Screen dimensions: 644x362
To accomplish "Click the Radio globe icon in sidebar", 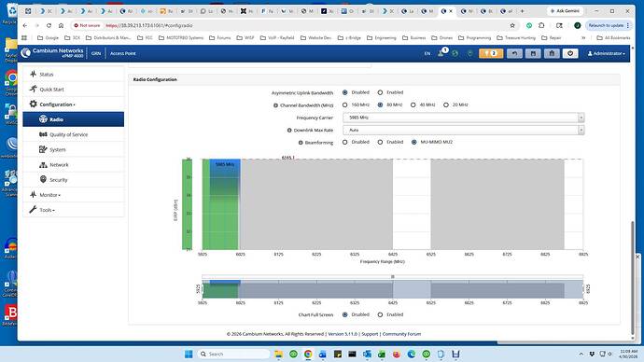I will click(x=43, y=119).
